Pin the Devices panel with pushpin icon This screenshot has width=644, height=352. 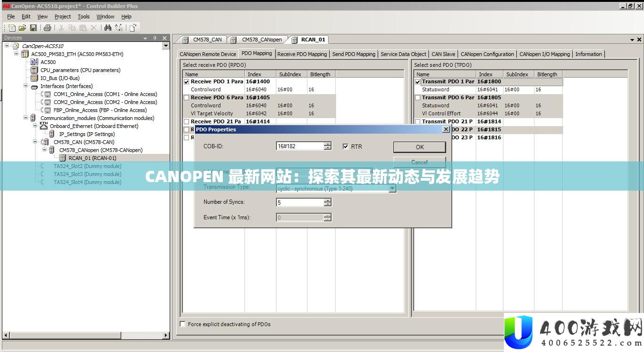pos(155,38)
